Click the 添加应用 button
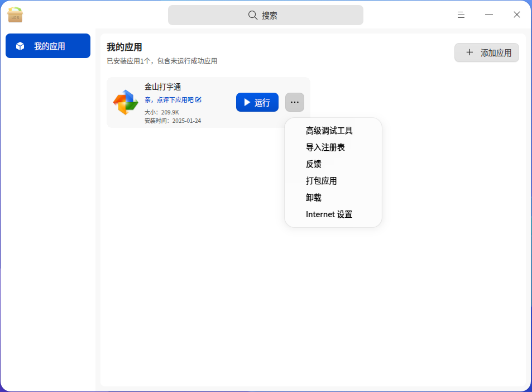This screenshot has height=392, width=532. tap(487, 52)
